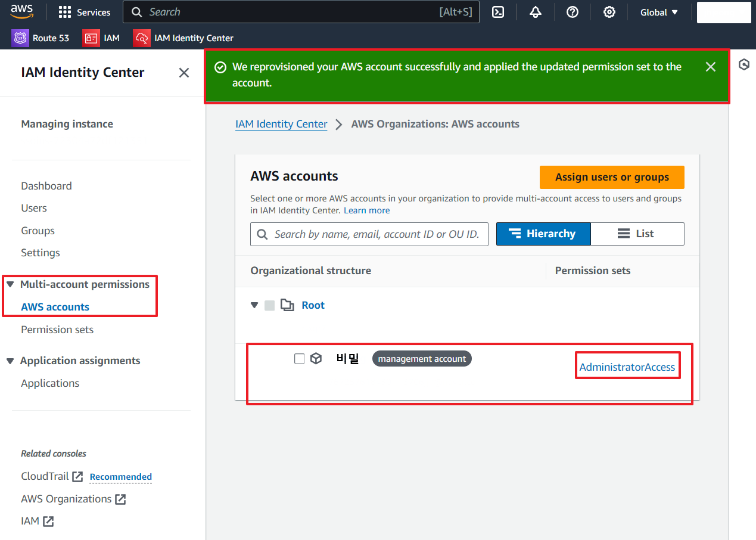This screenshot has height=540, width=756.
Task: Click IAM Identity Center breadcrumb link
Action: pyautogui.click(x=281, y=124)
